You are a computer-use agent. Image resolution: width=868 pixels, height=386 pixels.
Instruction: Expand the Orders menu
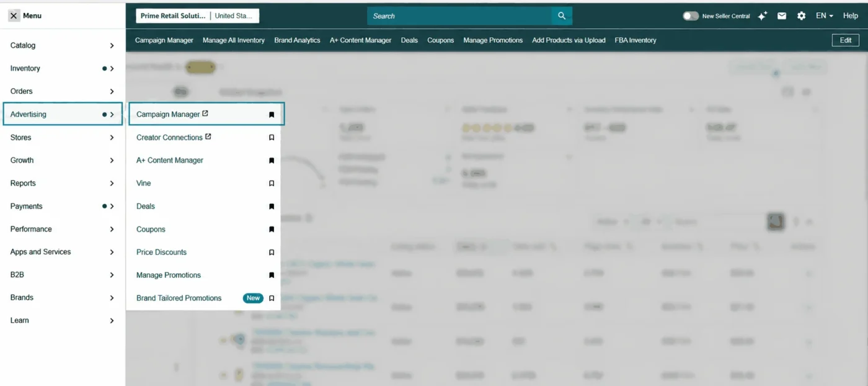[62, 91]
